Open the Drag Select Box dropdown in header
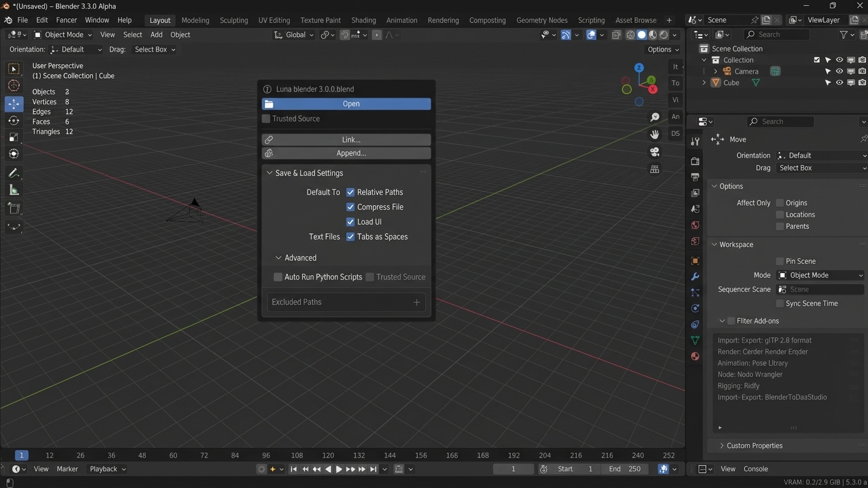This screenshot has width=868, height=488. [x=154, y=50]
